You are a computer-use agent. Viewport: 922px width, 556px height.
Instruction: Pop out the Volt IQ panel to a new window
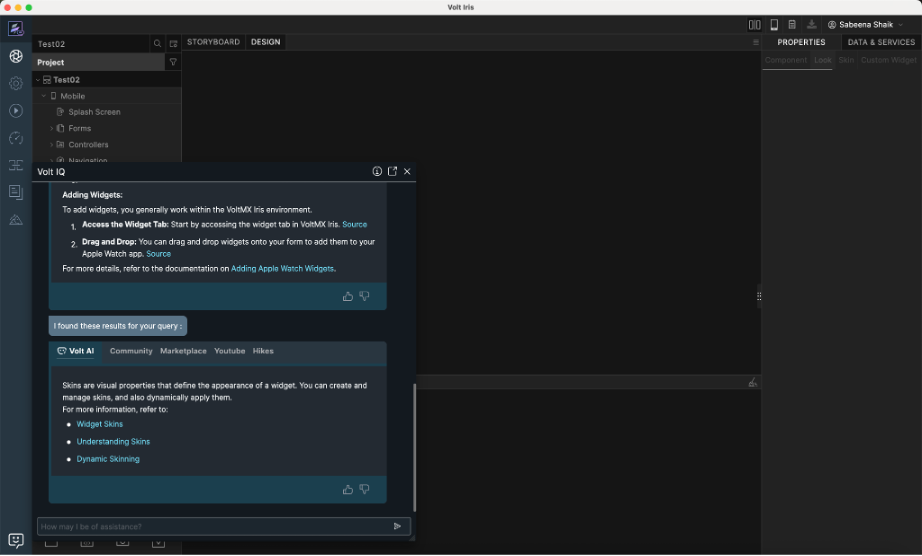(x=392, y=171)
